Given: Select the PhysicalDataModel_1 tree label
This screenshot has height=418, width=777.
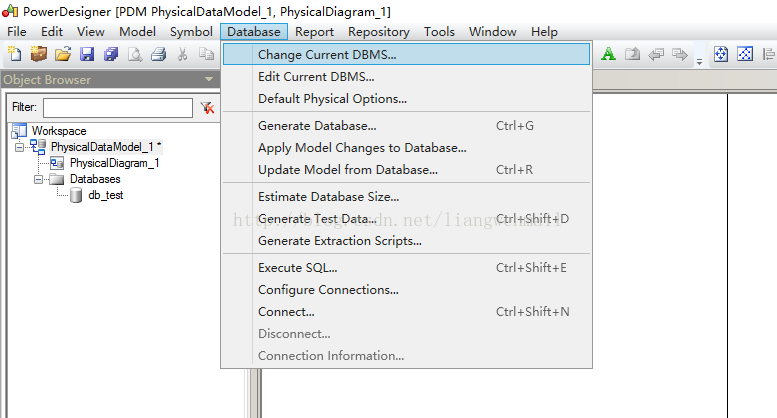Looking at the screenshot, I should (106, 147).
